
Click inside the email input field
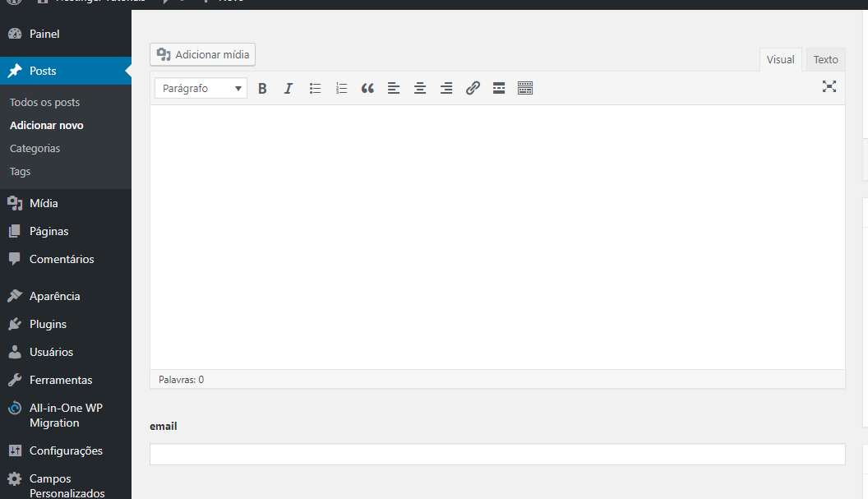pos(496,453)
